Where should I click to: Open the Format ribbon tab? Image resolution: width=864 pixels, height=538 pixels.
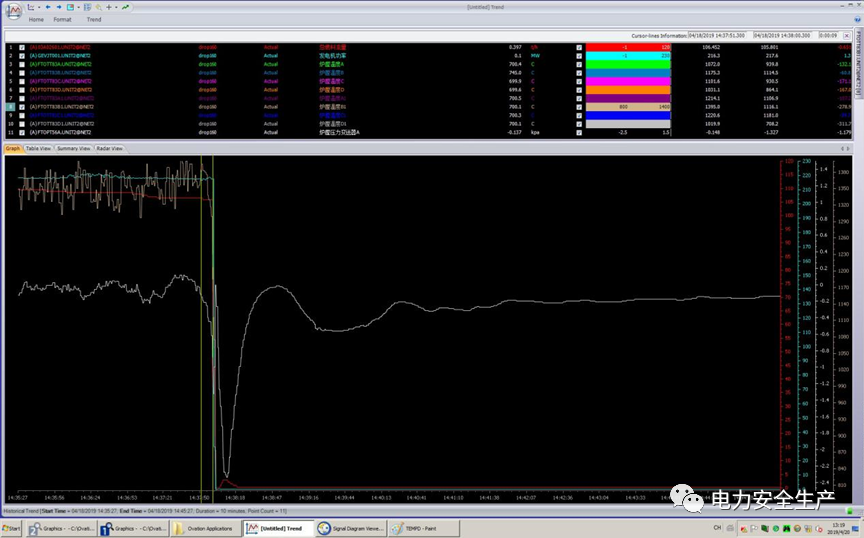(62, 19)
